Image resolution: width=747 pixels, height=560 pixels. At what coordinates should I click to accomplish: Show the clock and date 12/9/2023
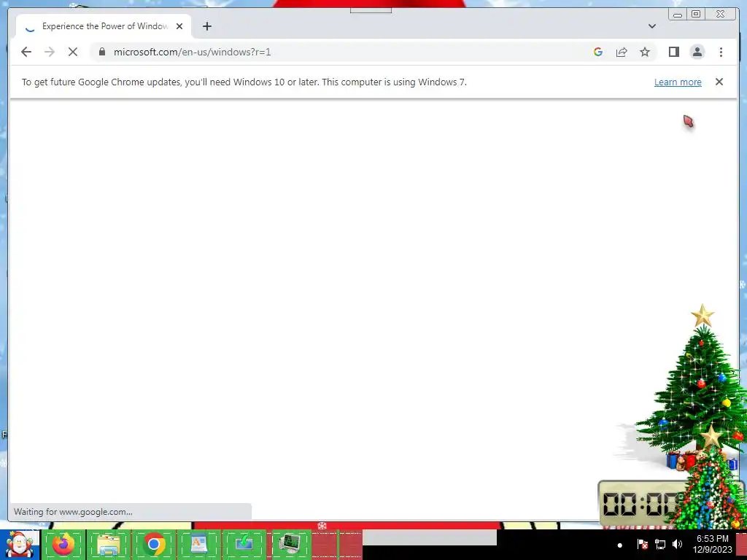(x=712, y=544)
